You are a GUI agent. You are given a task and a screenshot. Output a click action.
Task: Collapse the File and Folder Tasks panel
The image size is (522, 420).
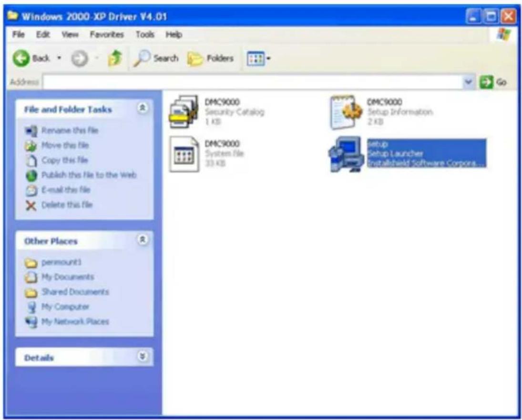[x=143, y=108]
